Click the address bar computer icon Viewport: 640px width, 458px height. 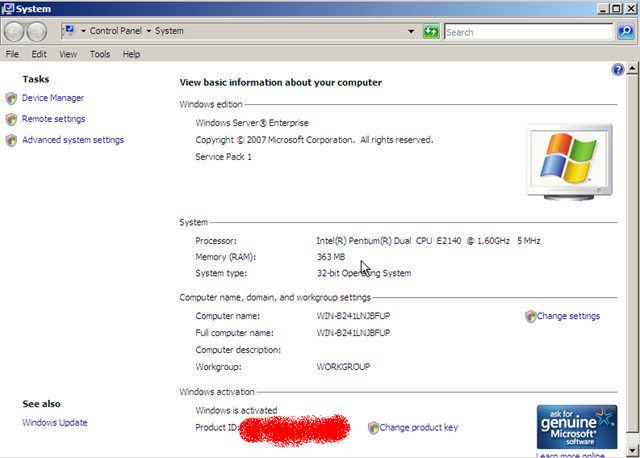click(x=70, y=31)
